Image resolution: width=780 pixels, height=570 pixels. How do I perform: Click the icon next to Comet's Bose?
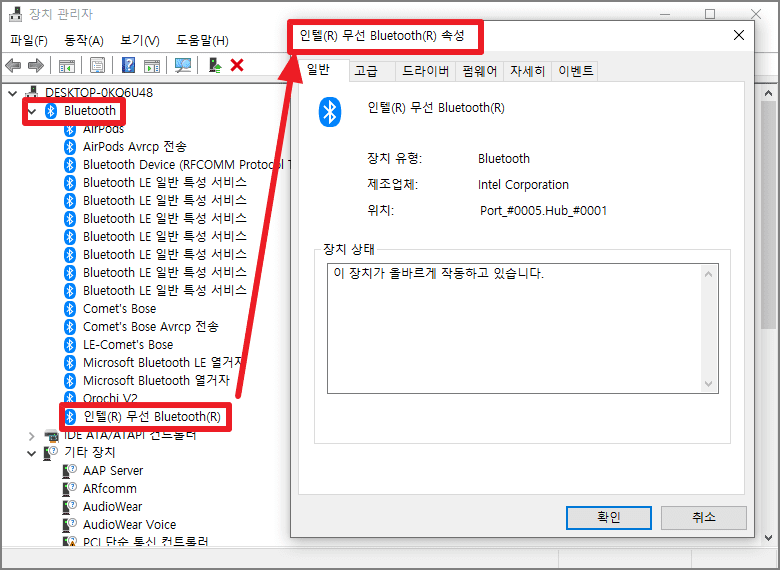(70, 309)
